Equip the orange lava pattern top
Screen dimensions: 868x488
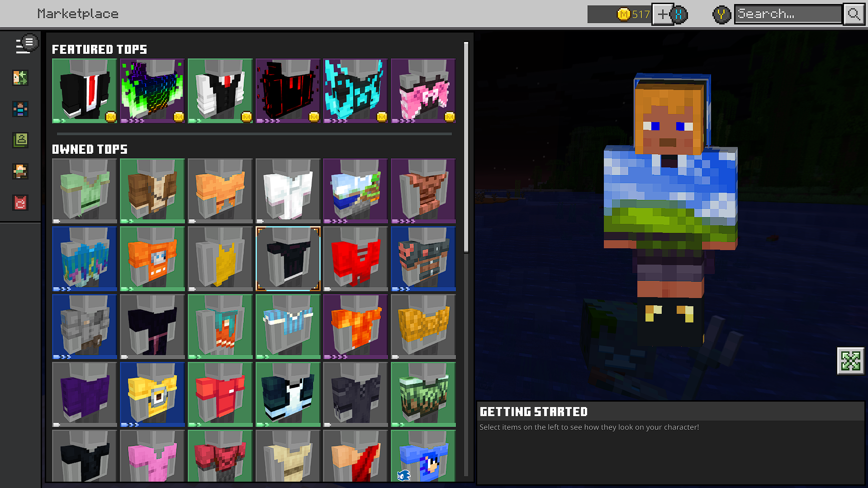[x=356, y=327]
